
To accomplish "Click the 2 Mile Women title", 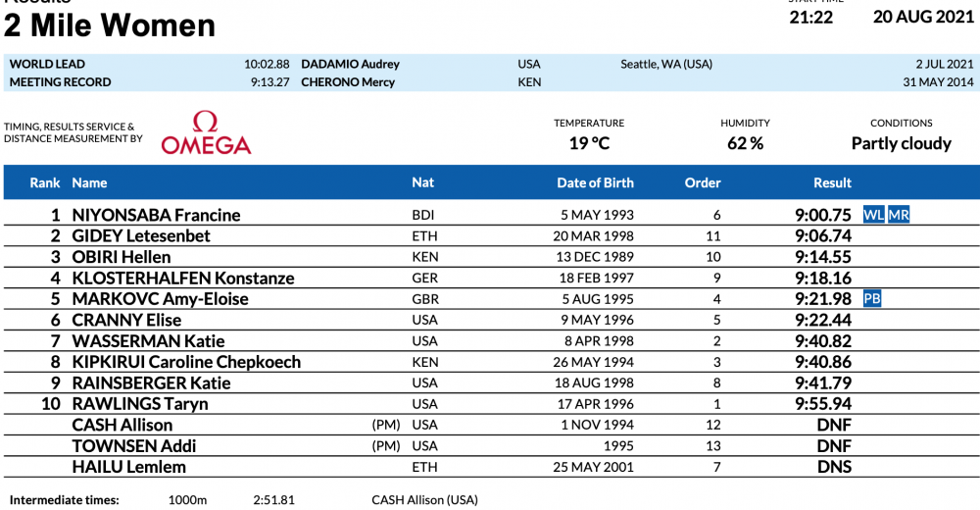I will click(110, 25).
